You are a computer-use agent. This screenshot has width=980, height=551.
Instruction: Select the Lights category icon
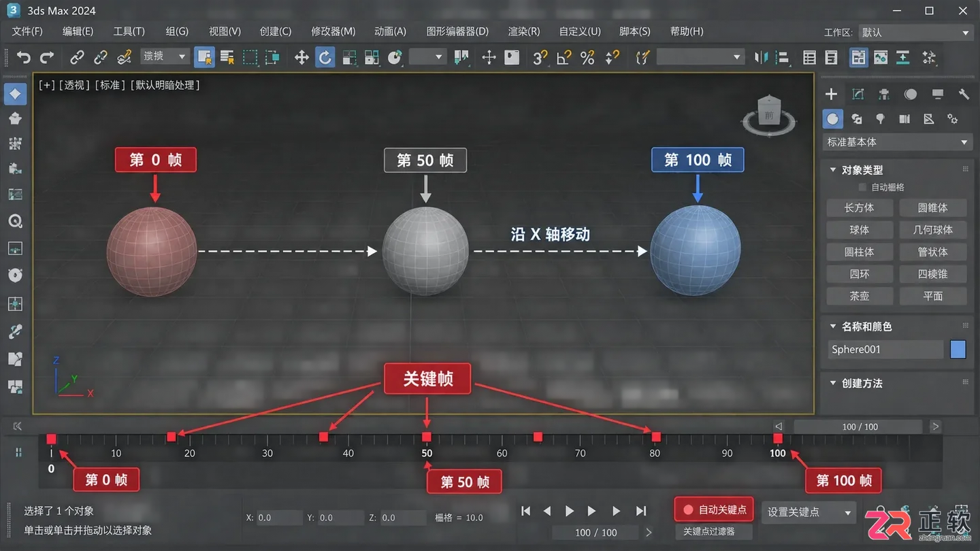pos(881,119)
